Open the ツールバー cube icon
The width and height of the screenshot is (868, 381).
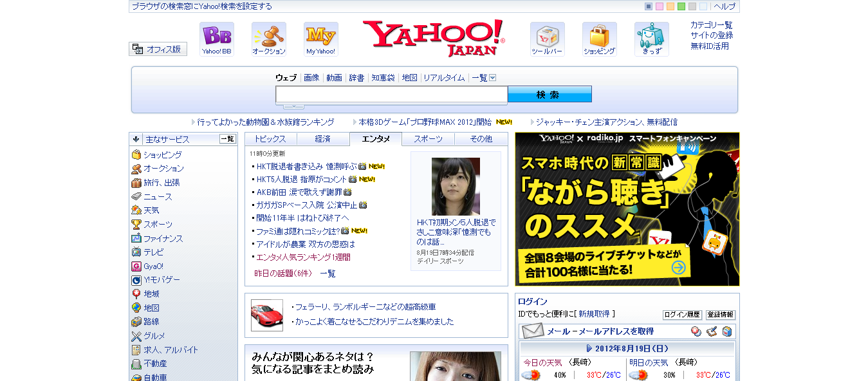[548, 39]
